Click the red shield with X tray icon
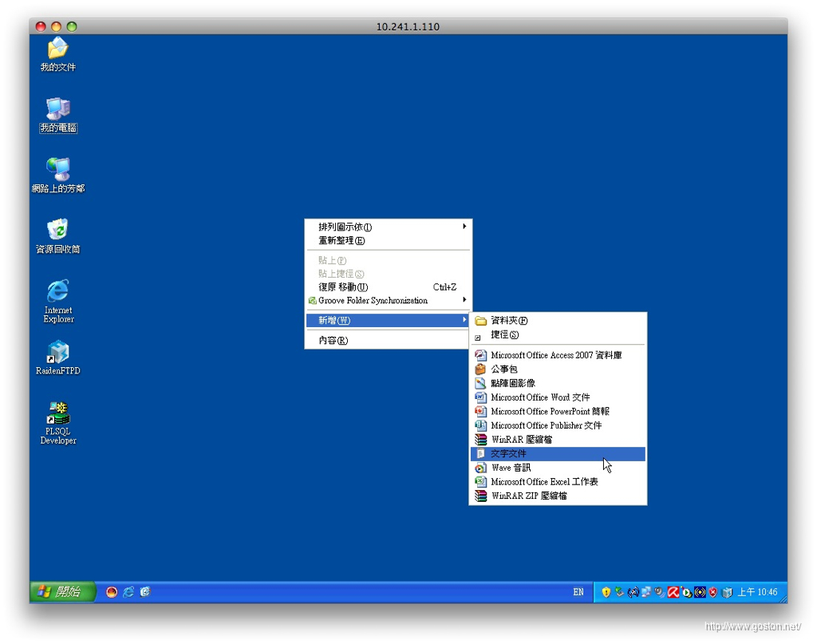817x644 pixels. [x=713, y=592]
